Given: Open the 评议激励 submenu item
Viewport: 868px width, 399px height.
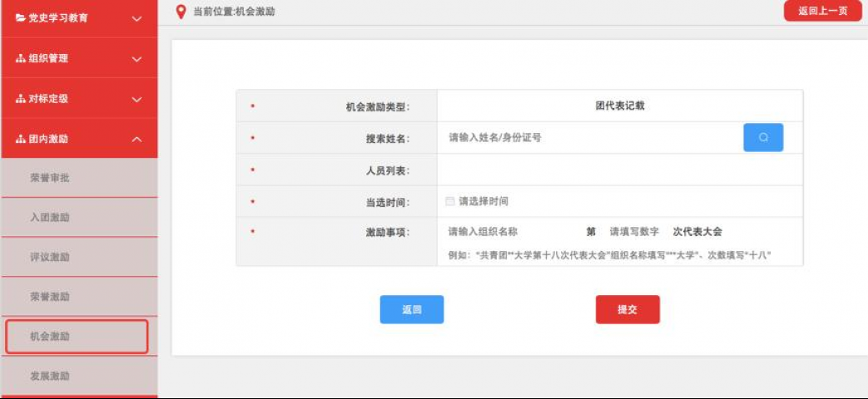Looking at the screenshot, I should click(x=50, y=257).
